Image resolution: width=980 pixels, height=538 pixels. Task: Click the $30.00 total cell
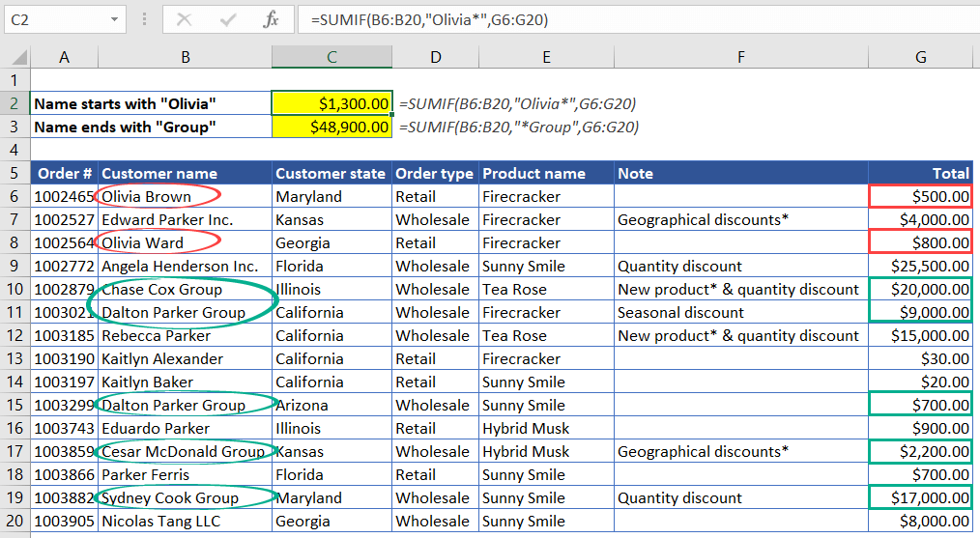(921, 358)
